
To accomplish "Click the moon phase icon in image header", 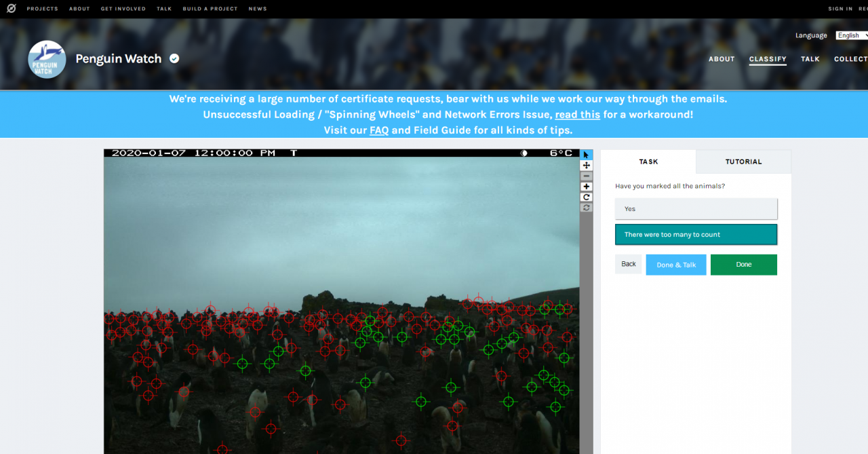I will pos(524,153).
